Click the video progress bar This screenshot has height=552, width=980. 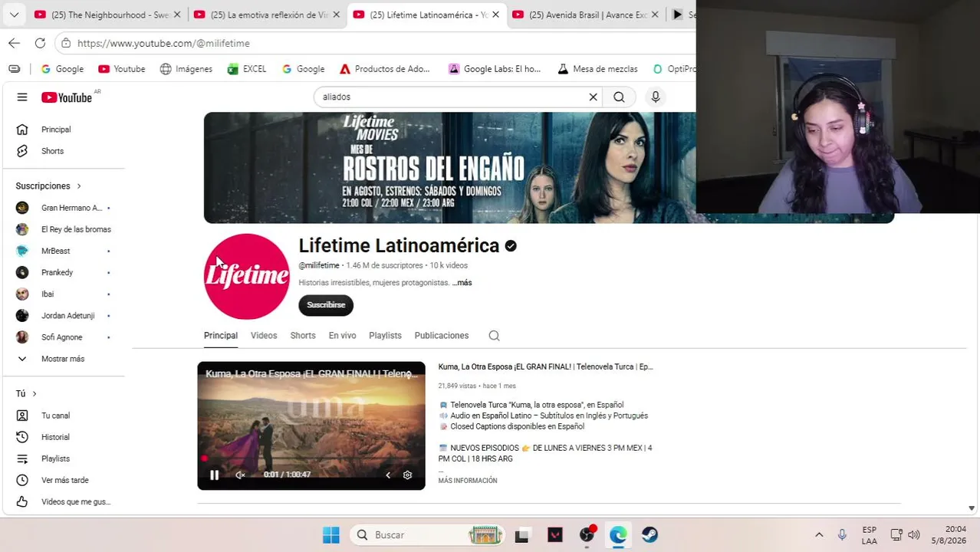[311, 458]
